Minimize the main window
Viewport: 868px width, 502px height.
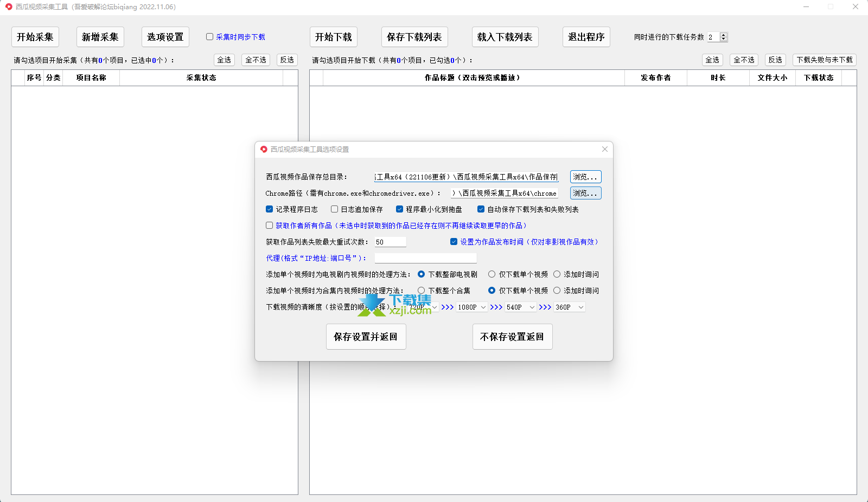pyautogui.click(x=806, y=7)
